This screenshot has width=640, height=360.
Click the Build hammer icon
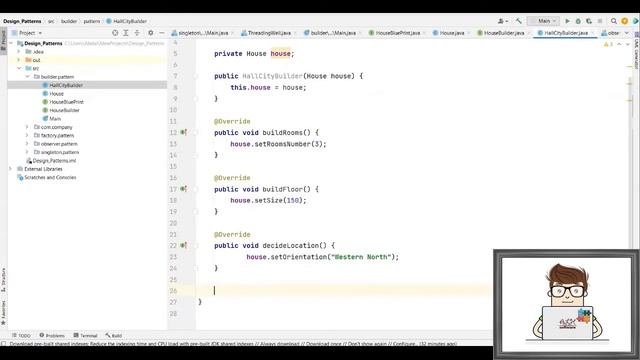click(518, 21)
